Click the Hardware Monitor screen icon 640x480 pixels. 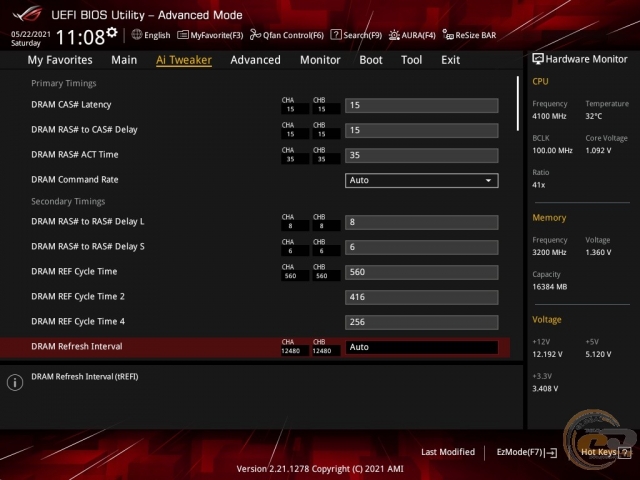(x=538, y=59)
